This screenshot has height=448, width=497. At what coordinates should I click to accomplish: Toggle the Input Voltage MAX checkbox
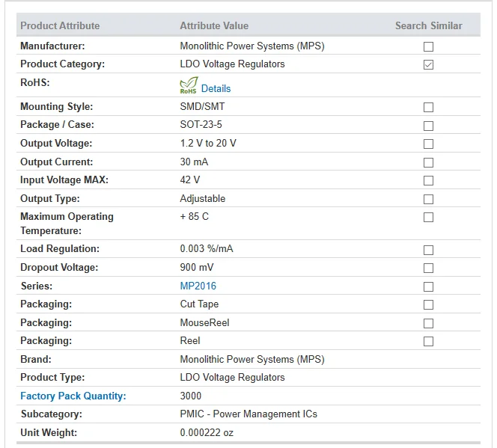tap(428, 180)
